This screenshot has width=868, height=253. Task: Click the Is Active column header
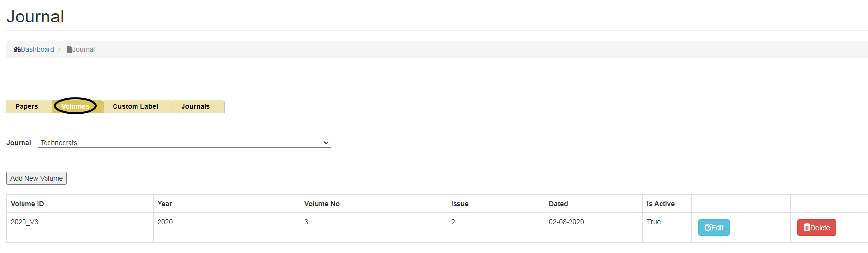[661, 204]
